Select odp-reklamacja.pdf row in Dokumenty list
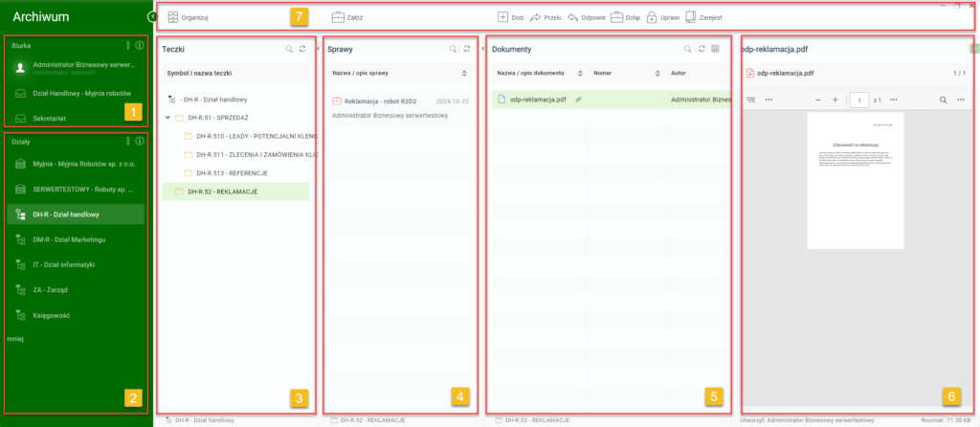Image resolution: width=980 pixels, height=427 pixels. pyautogui.click(x=611, y=99)
